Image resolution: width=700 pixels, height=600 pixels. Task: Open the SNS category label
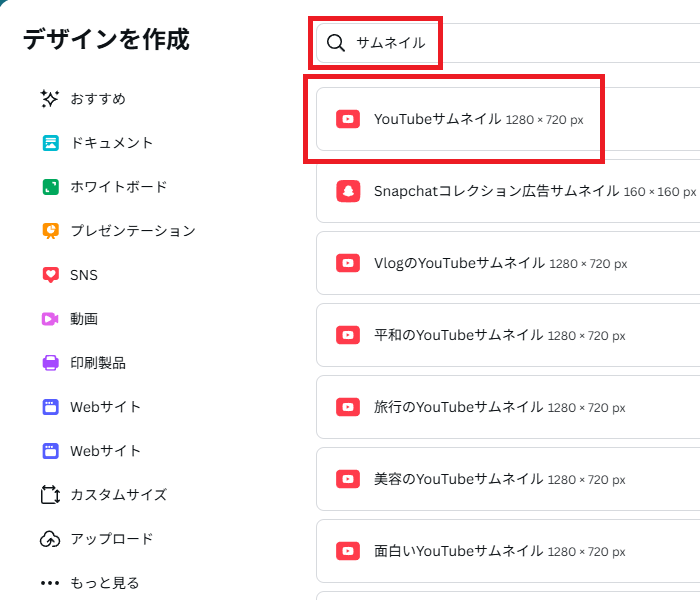(84, 275)
